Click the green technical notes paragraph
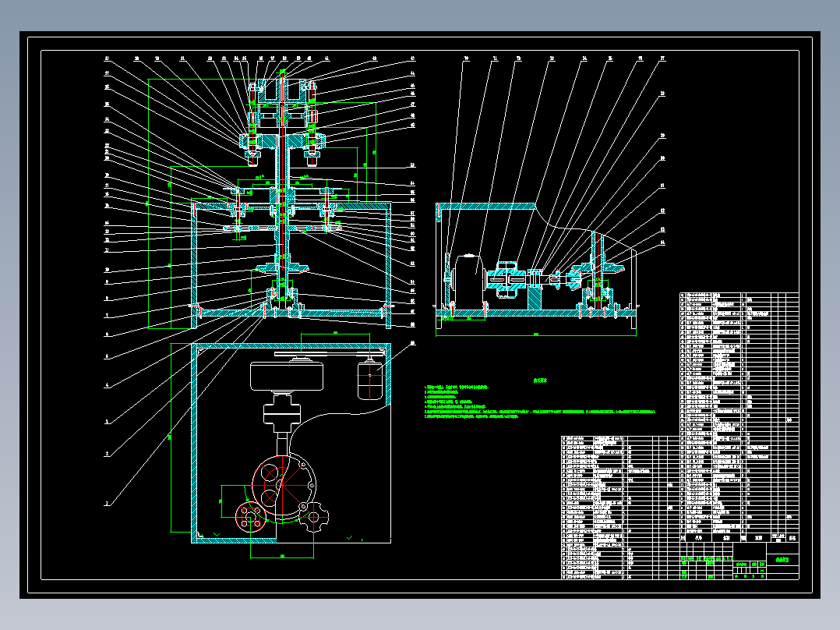Viewport: 840px width, 630px height. 539,402
